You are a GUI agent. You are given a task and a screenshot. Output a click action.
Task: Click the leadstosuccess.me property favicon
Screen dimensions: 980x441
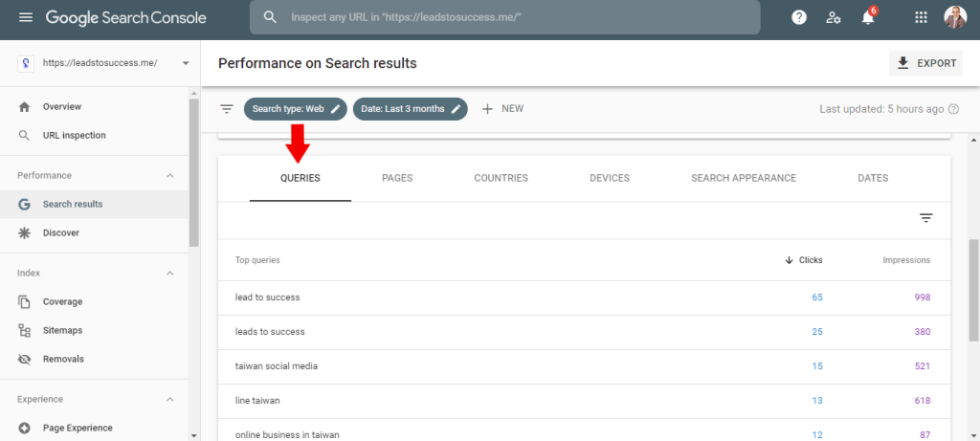26,63
